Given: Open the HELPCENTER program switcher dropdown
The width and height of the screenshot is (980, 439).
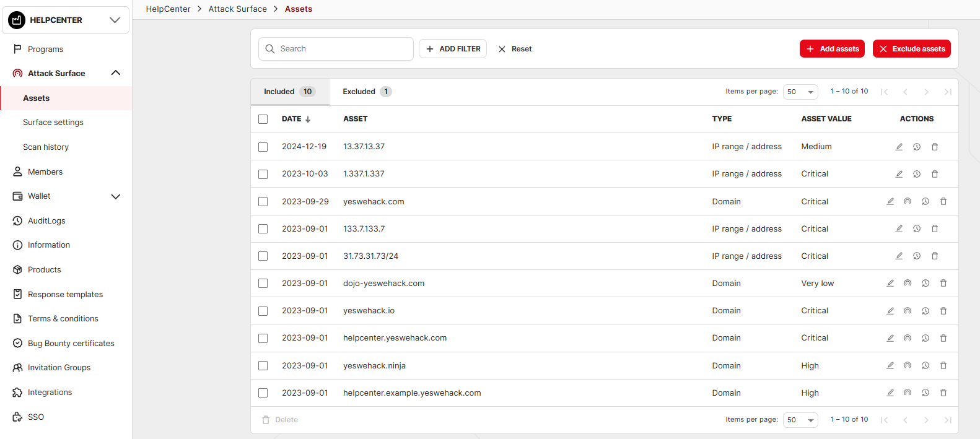Looking at the screenshot, I should [66, 20].
